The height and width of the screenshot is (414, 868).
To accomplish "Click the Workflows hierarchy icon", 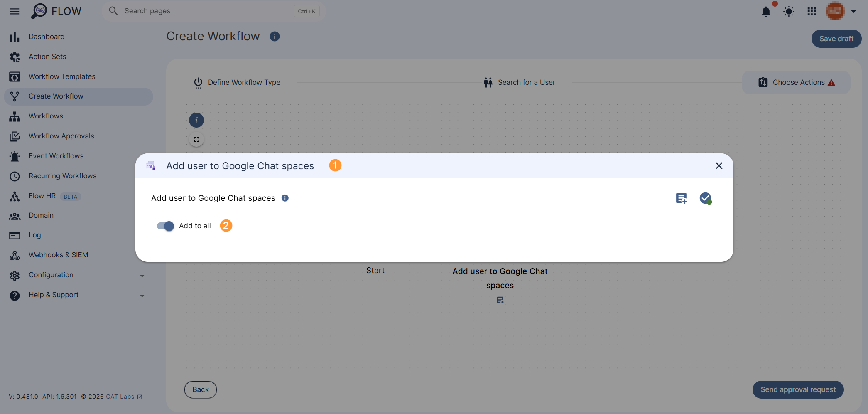I will [15, 116].
